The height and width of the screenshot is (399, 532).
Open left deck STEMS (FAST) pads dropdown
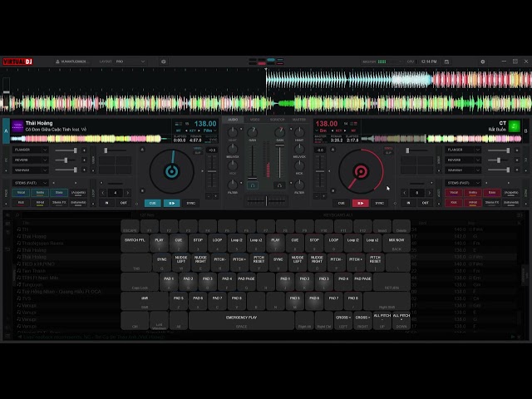tap(30, 183)
